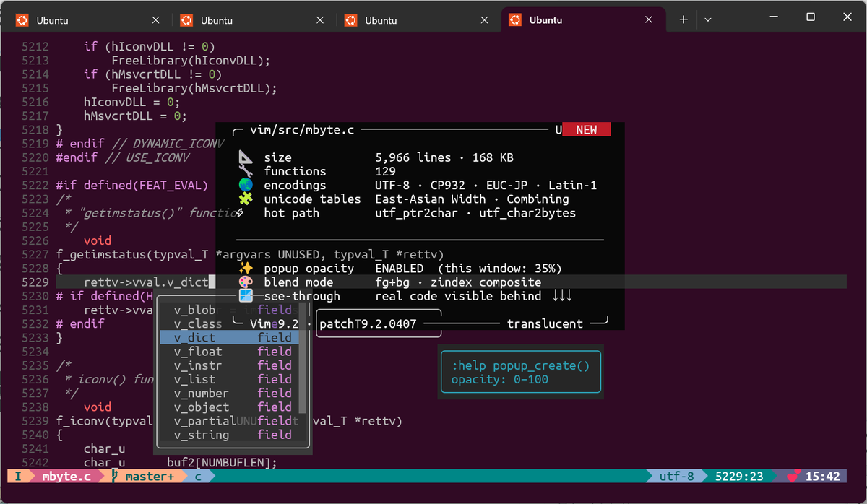Click the ENABLED (this window: 35%) value

coord(468,268)
